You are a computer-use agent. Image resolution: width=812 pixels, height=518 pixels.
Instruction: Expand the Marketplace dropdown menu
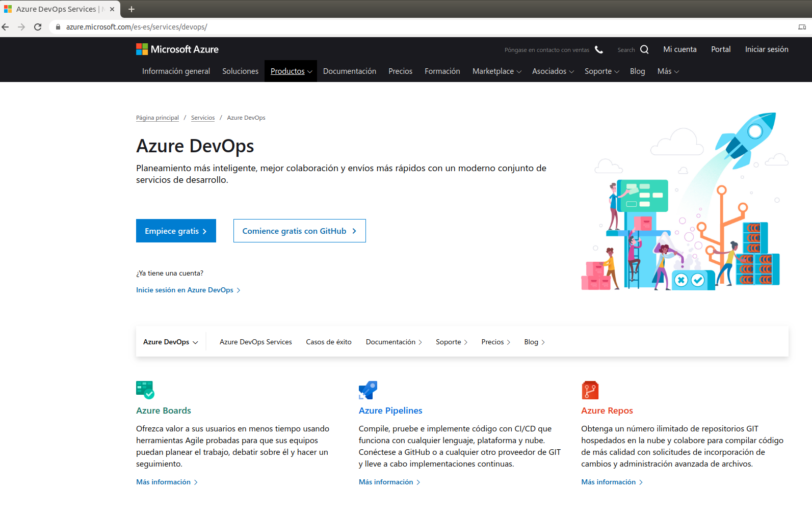[497, 71]
